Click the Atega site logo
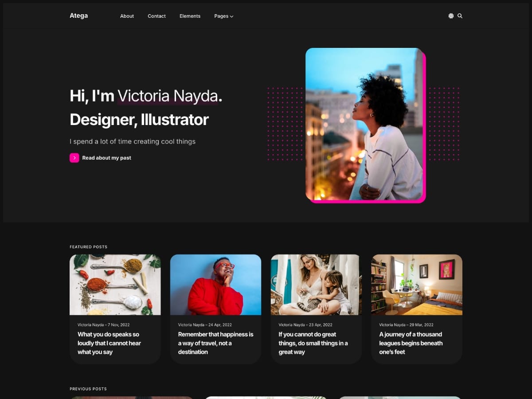This screenshot has width=532, height=399. 78,16
